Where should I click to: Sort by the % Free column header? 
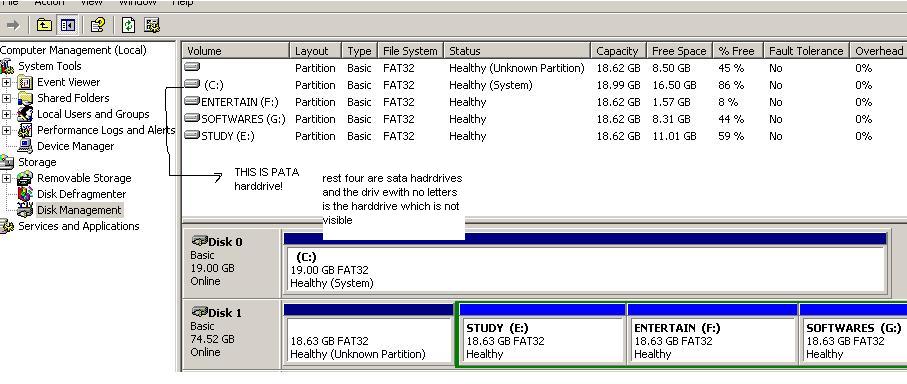coord(738,51)
